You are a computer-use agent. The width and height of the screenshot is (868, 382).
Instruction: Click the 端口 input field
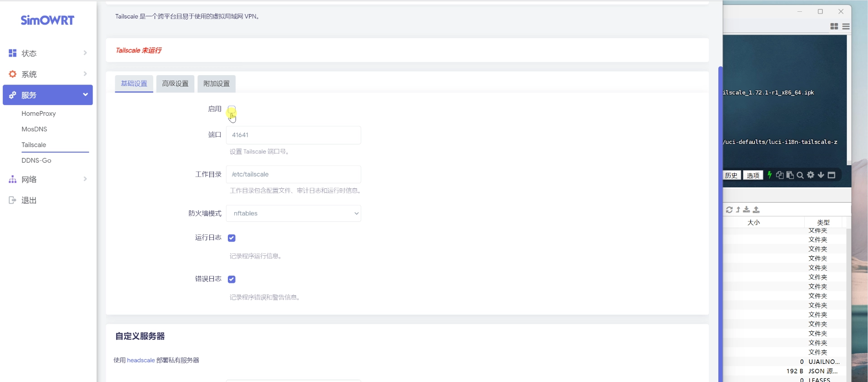[x=293, y=135]
